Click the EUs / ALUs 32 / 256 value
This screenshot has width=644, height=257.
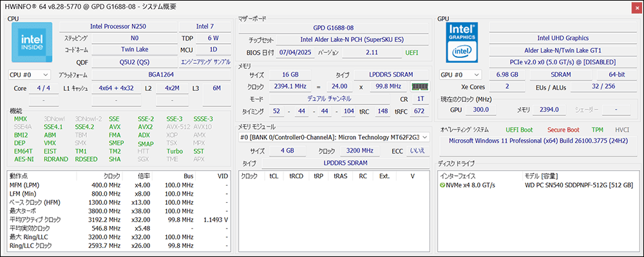[604, 87]
